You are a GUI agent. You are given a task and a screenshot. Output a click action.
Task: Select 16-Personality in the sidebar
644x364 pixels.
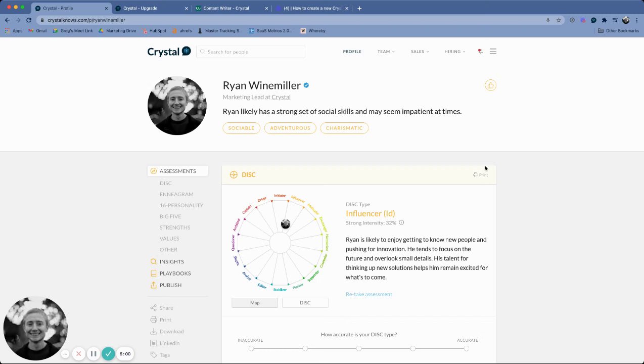click(181, 205)
